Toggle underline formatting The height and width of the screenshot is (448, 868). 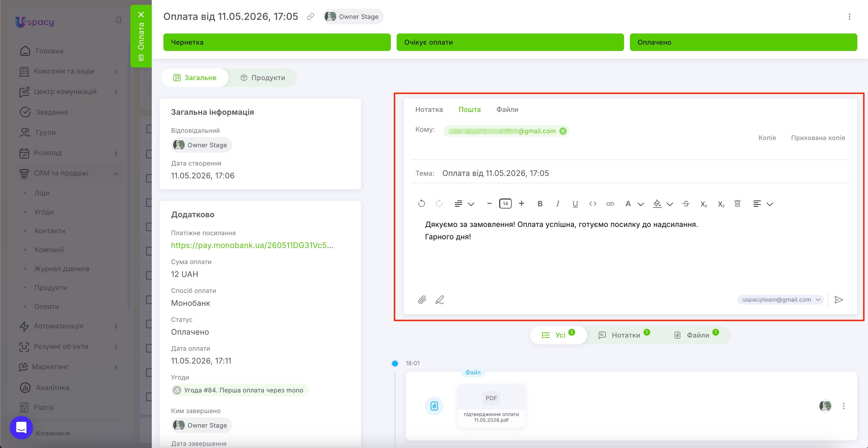coord(575,204)
